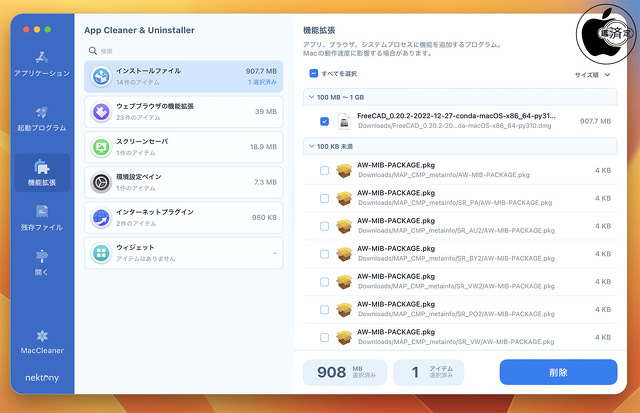
Task: Check the MAP_CMP_metainfo/AW-MIB-PACKAGE.pkg checkbox
Action: (x=324, y=171)
